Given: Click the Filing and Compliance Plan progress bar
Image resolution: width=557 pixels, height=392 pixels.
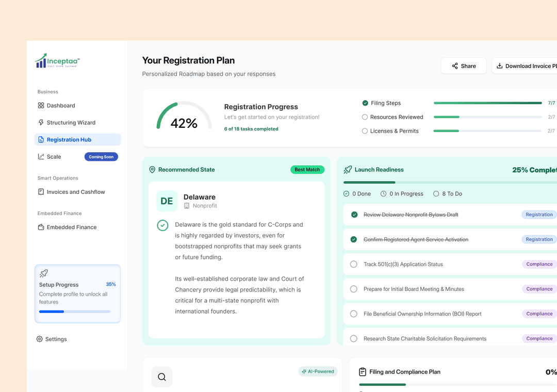Looking at the screenshot, I should pos(458,385).
